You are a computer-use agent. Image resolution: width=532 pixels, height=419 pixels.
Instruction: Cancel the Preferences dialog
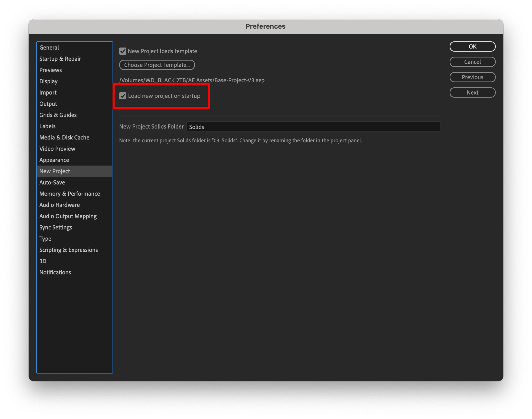point(472,62)
